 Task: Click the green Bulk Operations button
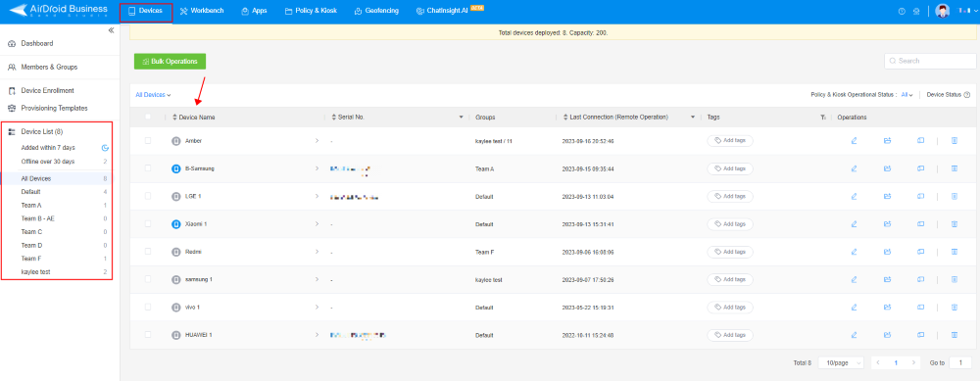click(170, 61)
